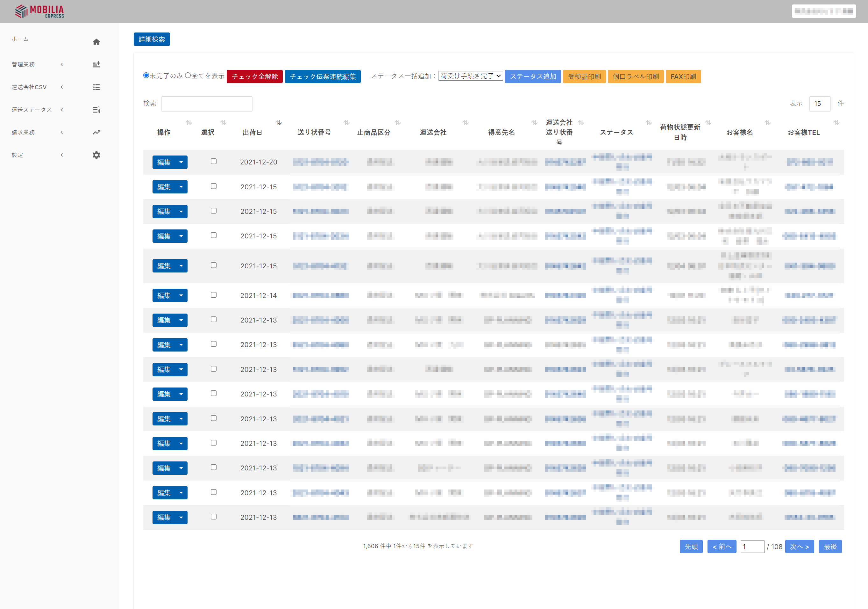Open the 請求業務 sidebar menu

[23, 132]
